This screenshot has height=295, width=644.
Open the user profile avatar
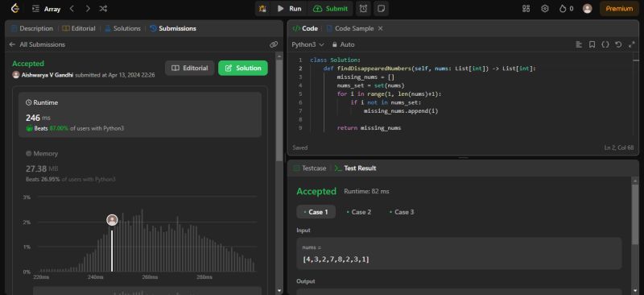[588, 9]
